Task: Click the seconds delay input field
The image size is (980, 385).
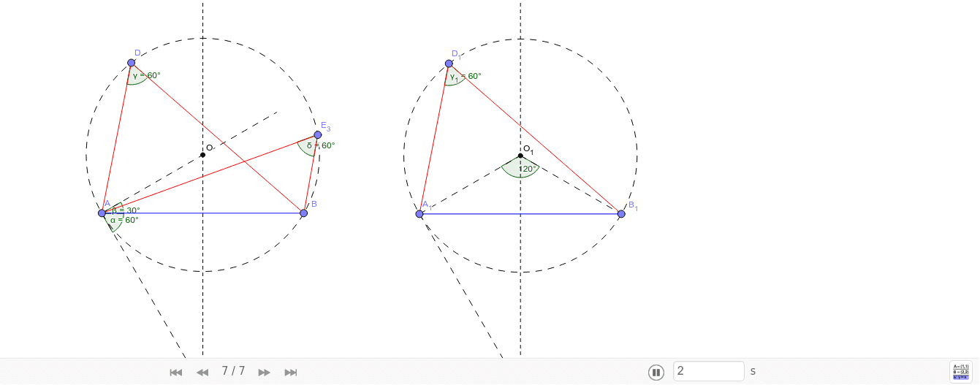Action: point(709,371)
